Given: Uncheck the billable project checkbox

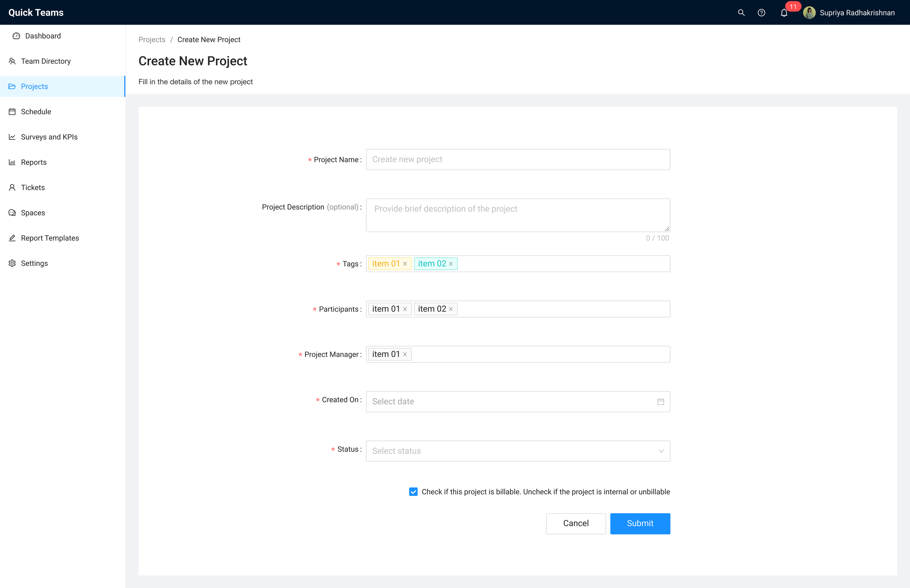Looking at the screenshot, I should [413, 492].
